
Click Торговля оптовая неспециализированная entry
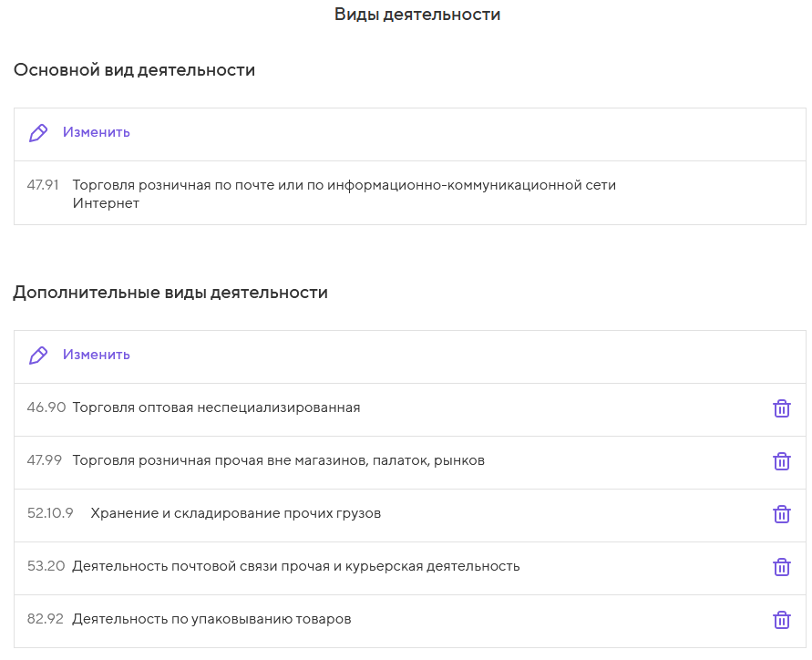216,408
